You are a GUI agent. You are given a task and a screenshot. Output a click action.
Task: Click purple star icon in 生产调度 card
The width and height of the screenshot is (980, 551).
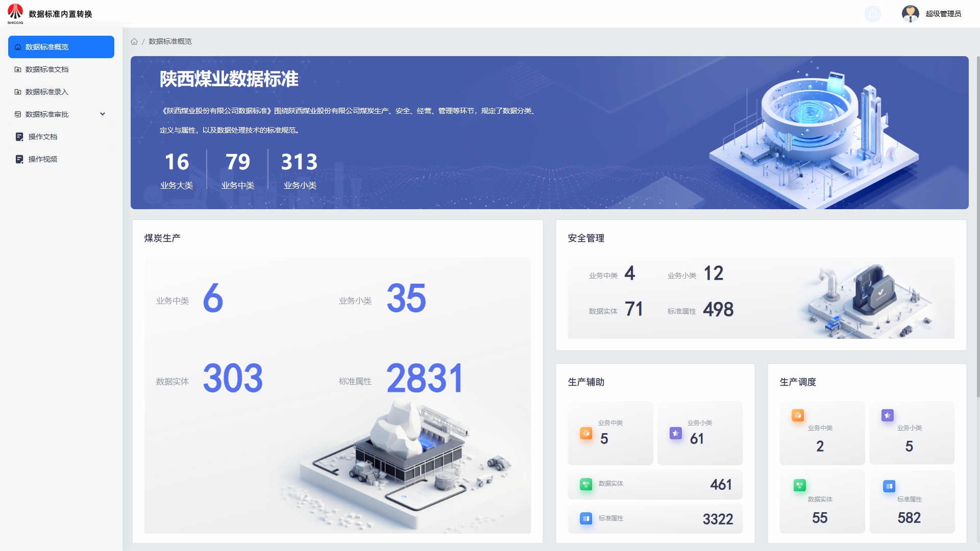click(887, 415)
